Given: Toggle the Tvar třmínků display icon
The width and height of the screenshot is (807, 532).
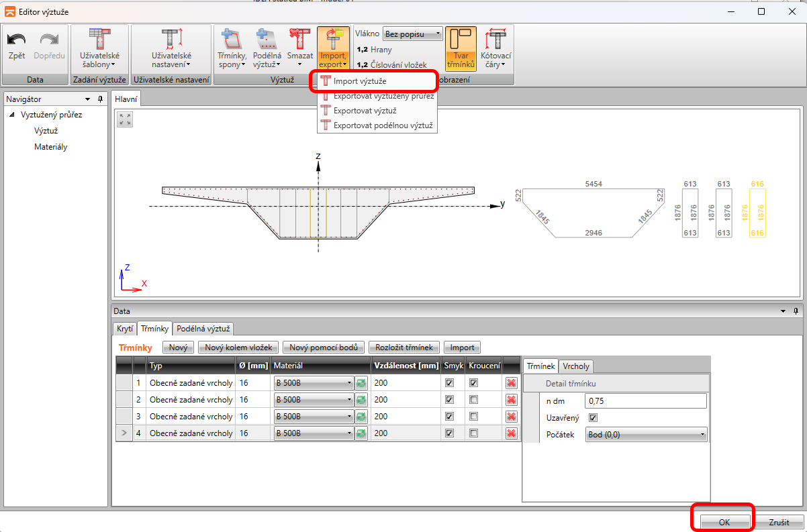Looking at the screenshot, I should (461, 40).
